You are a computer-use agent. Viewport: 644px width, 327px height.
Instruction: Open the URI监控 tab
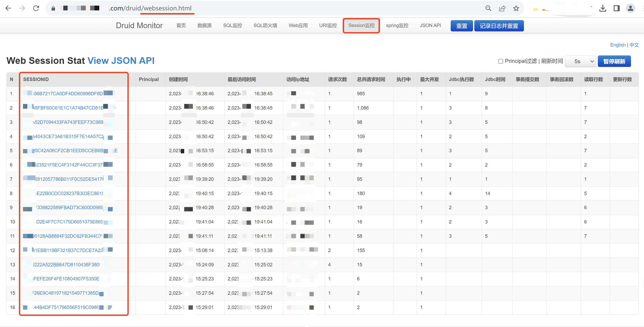(x=328, y=26)
